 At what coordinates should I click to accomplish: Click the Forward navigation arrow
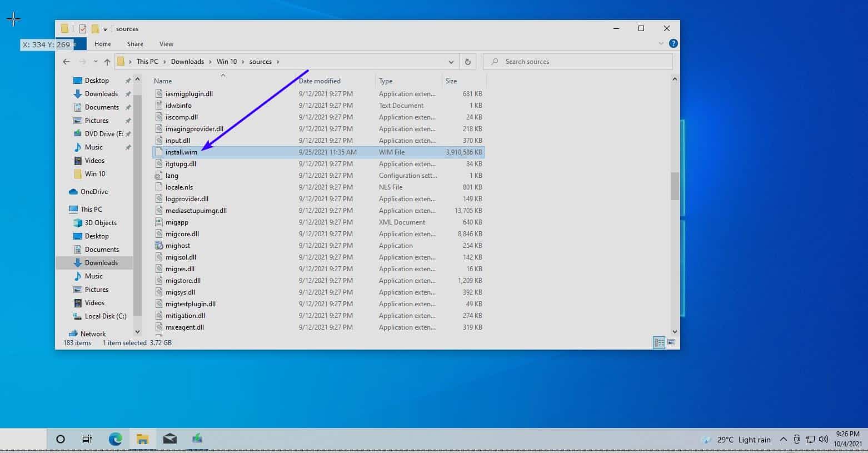[82, 62]
